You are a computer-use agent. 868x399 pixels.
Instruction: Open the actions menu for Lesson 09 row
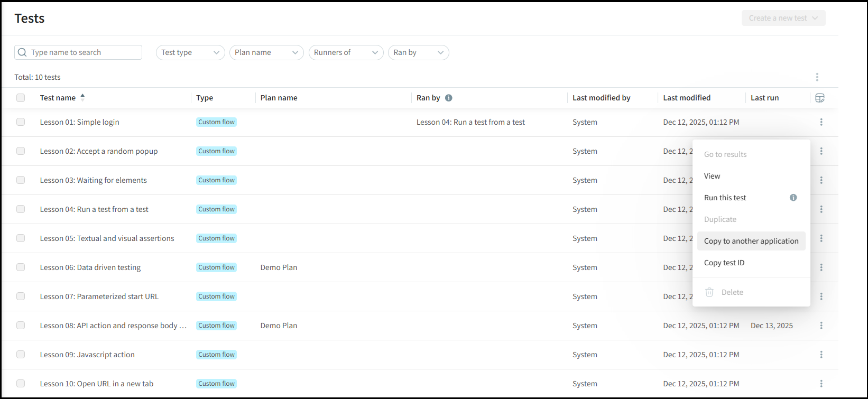(x=821, y=355)
